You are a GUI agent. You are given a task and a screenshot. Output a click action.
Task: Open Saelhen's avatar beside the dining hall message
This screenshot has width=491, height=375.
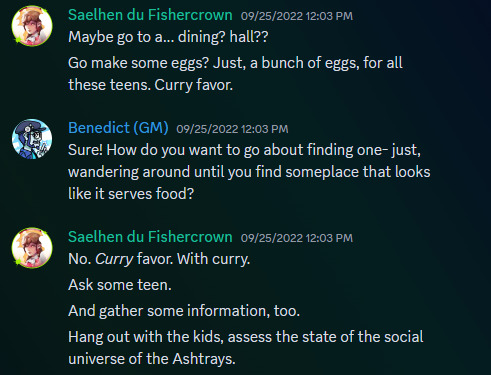[x=32, y=26]
